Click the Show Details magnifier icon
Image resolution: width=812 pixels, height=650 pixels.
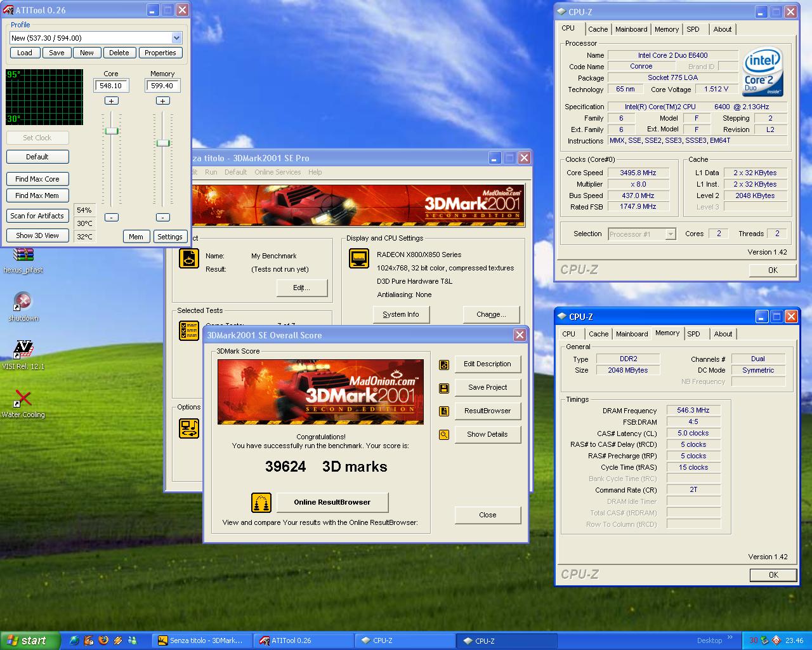click(444, 435)
